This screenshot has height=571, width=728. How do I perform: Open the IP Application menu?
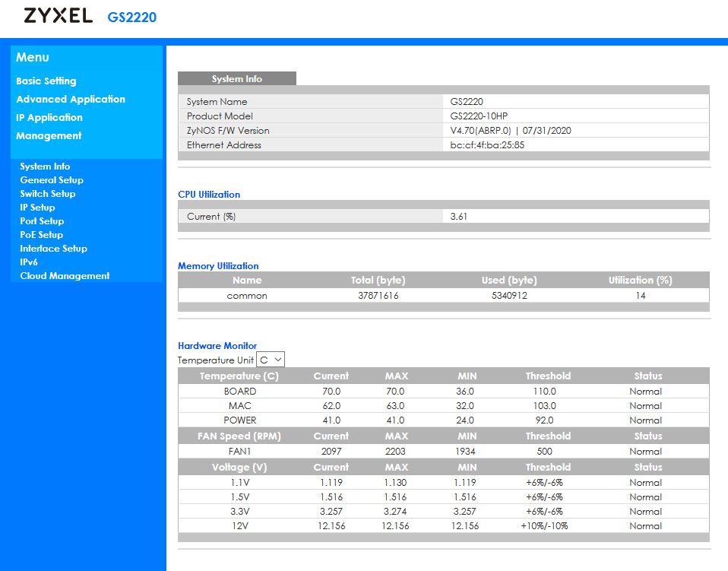(x=49, y=118)
